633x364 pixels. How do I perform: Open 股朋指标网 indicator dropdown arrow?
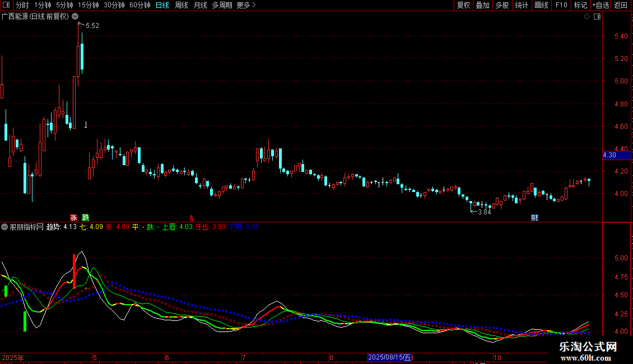point(4,227)
